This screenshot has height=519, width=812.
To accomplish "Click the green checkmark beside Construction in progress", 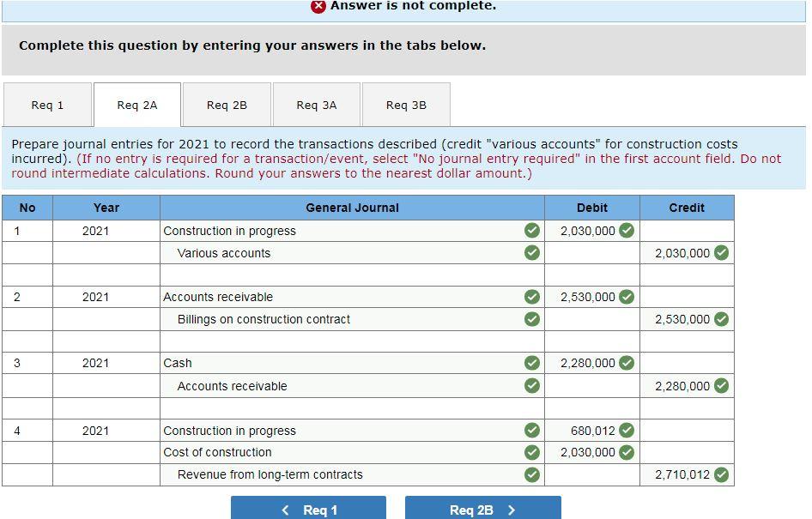I will coord(532,230).
